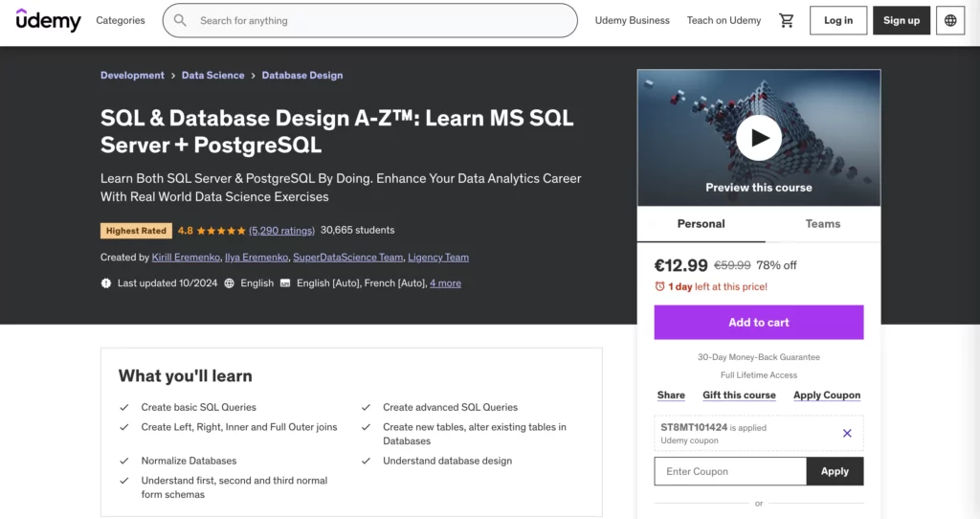
Task: Click the Highest Rated badge
Action: click(x=136, y=231)
